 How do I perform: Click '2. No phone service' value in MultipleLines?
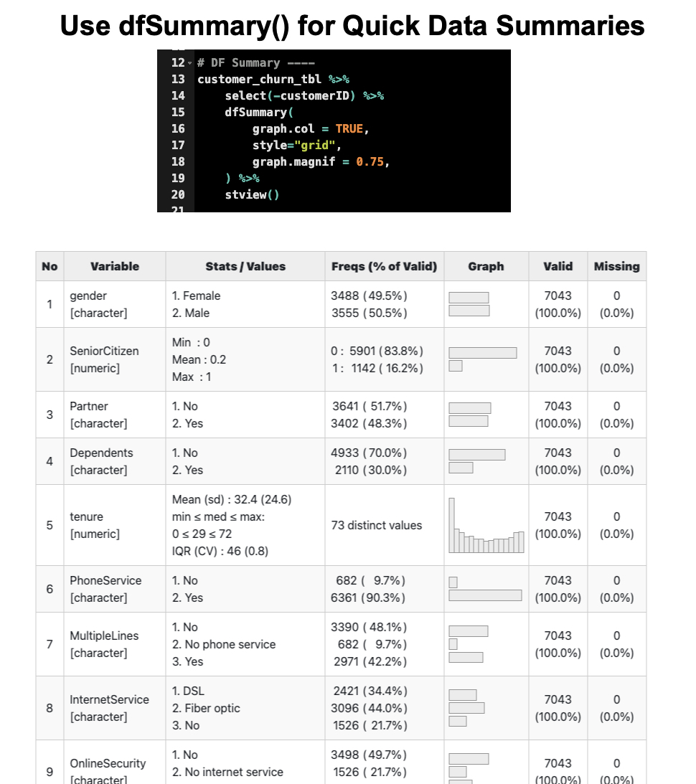(223, 645)
